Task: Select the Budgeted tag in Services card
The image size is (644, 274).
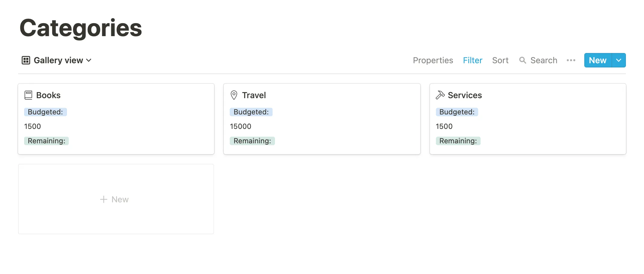Action: 457,112
